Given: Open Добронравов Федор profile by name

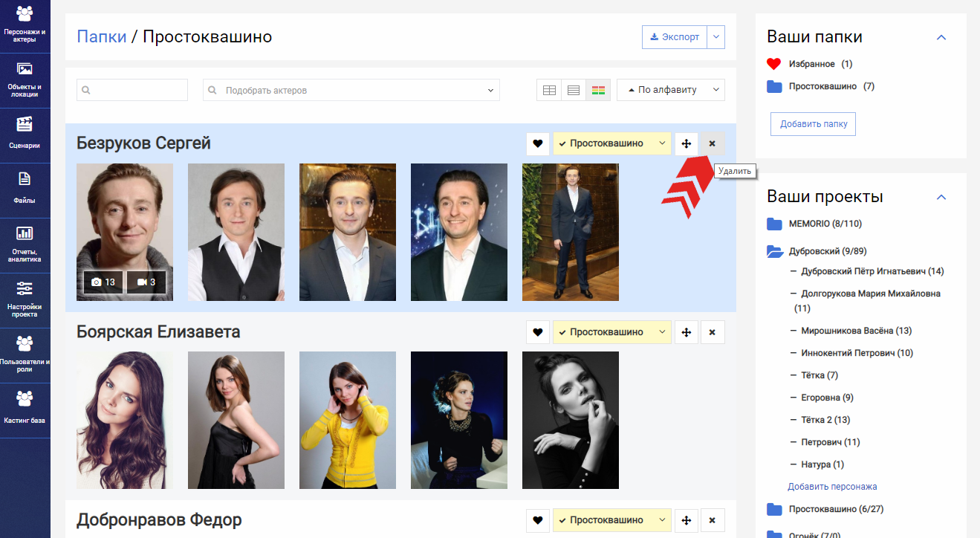Looking at the screenshot, I should tap(159, 519).
